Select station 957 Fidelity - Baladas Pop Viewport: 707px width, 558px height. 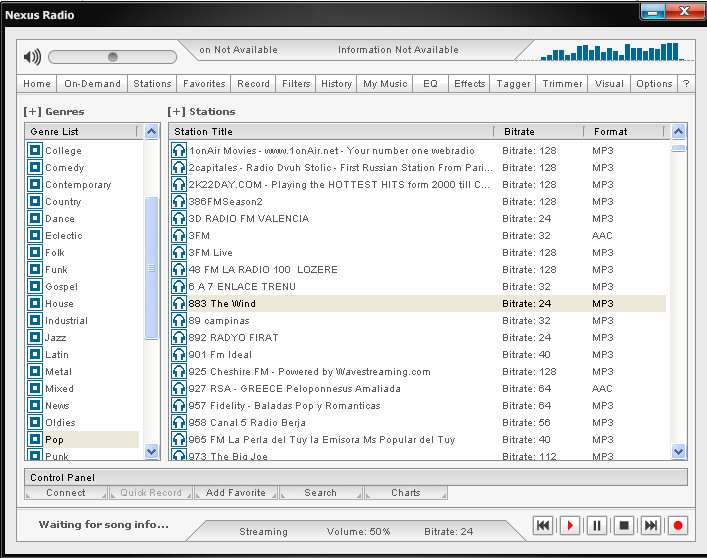418,406
